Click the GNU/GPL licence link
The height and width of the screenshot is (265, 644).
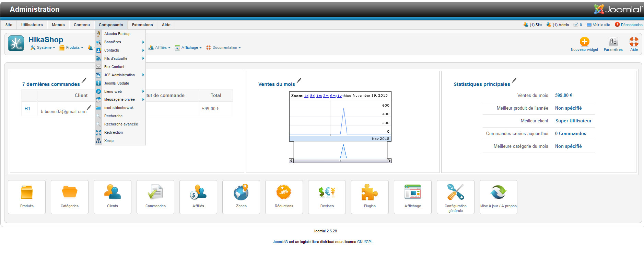[x=365, y=242]
